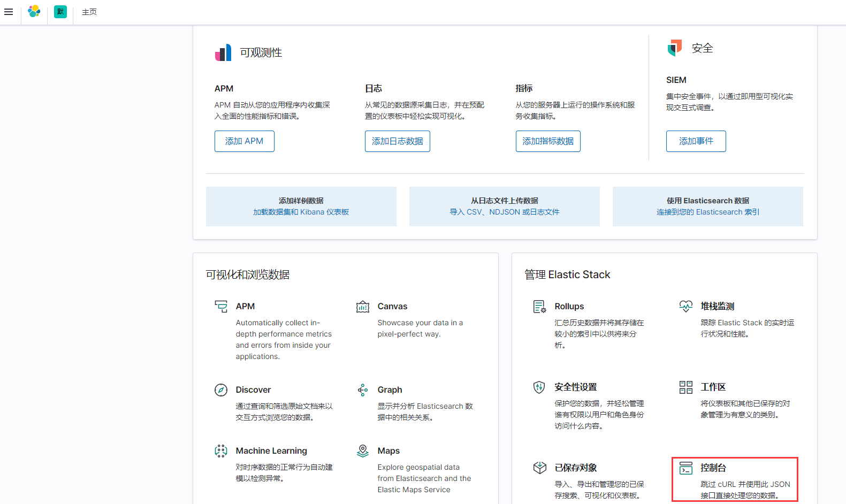The height and width of the screenshot is (504, 846).
Task: Open APM in visualize section
Action: (x=245, y=307)
